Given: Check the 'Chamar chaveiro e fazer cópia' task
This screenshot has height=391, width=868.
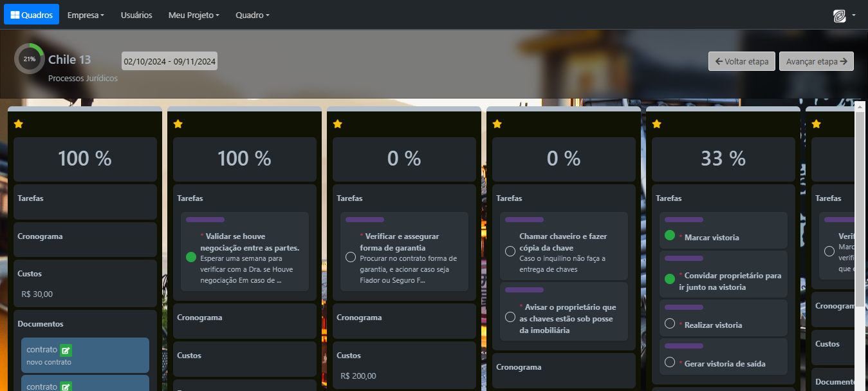Looking at the screenshot, I should [510, 251].
